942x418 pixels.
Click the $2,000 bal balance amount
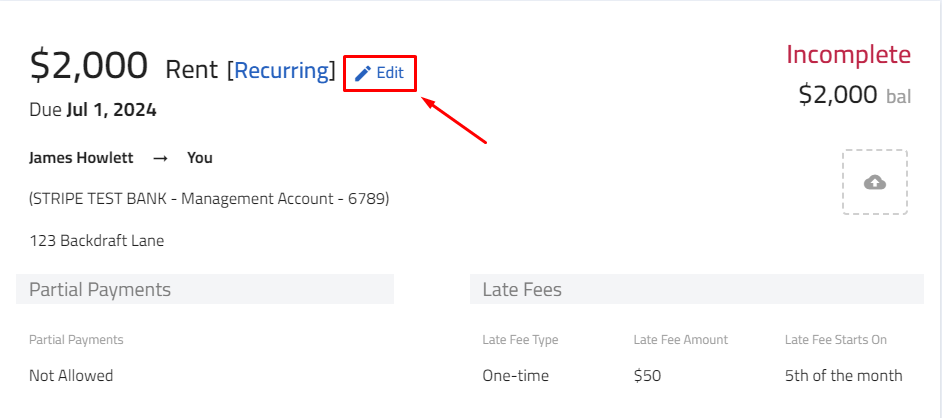click(855, 95)
